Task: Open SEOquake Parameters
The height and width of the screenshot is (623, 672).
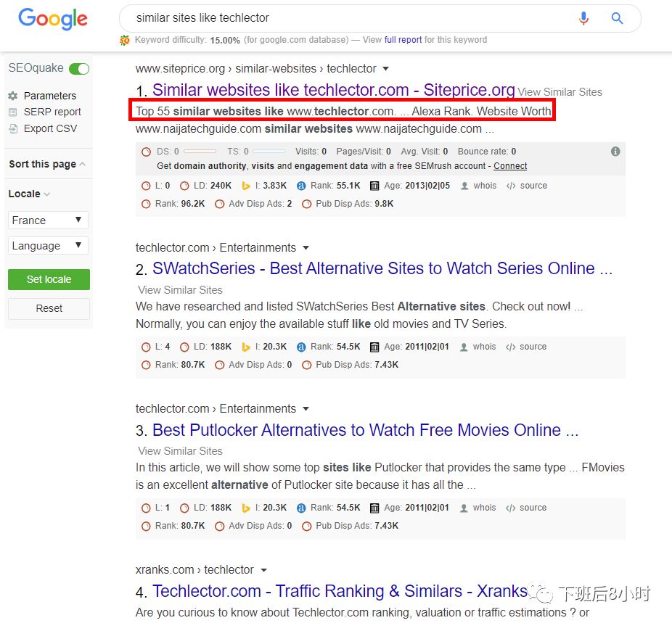Action: pos(50,96)
